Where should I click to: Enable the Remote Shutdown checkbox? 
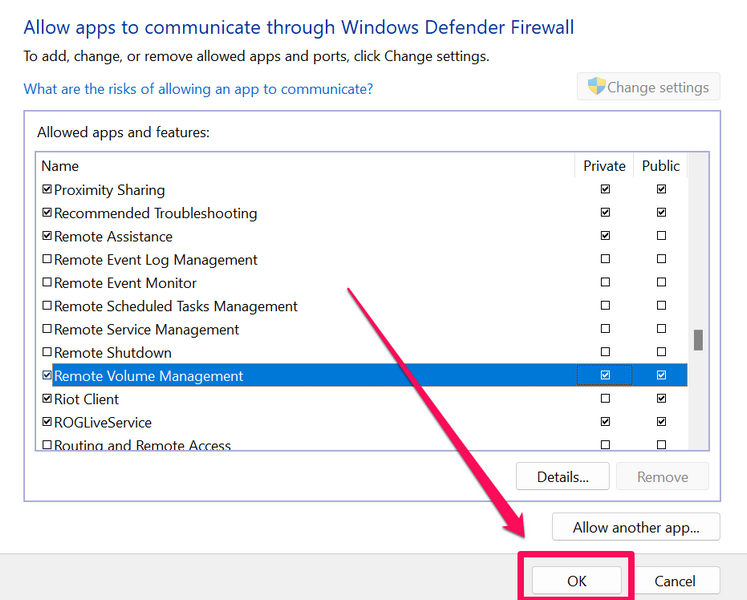point(47,353)
